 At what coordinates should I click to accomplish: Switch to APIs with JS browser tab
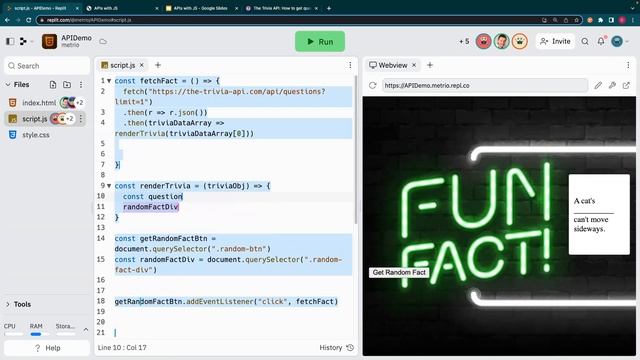(x=122, y=8)
